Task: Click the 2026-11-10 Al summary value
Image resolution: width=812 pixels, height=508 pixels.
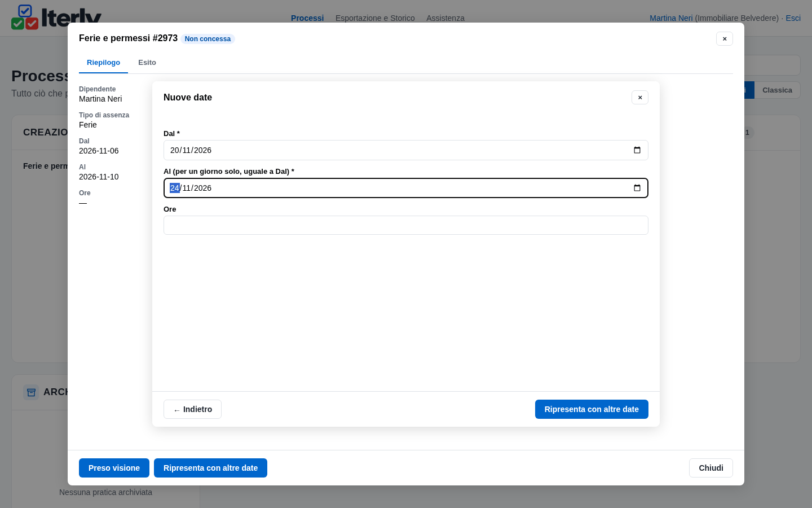Action: point(99,177)
